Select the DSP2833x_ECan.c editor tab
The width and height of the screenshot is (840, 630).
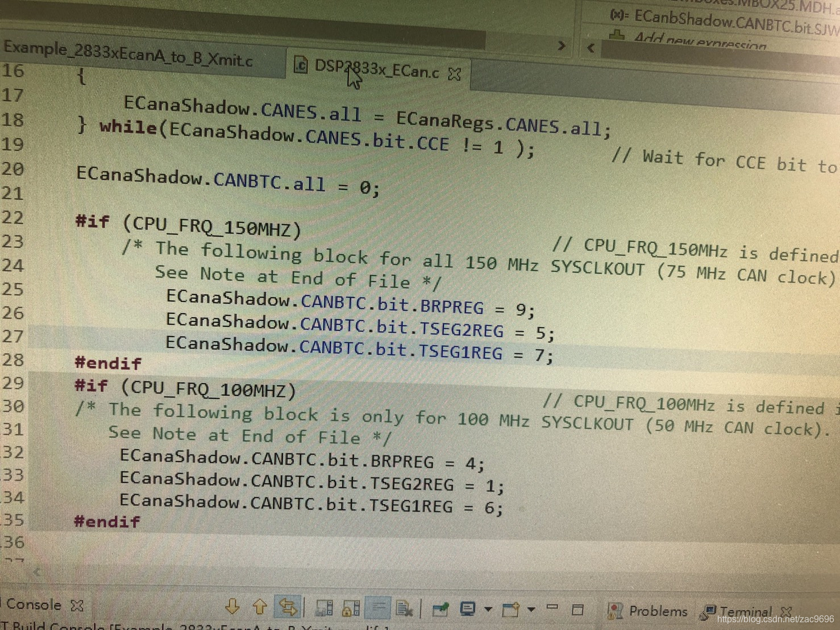[x=377, y=69]
